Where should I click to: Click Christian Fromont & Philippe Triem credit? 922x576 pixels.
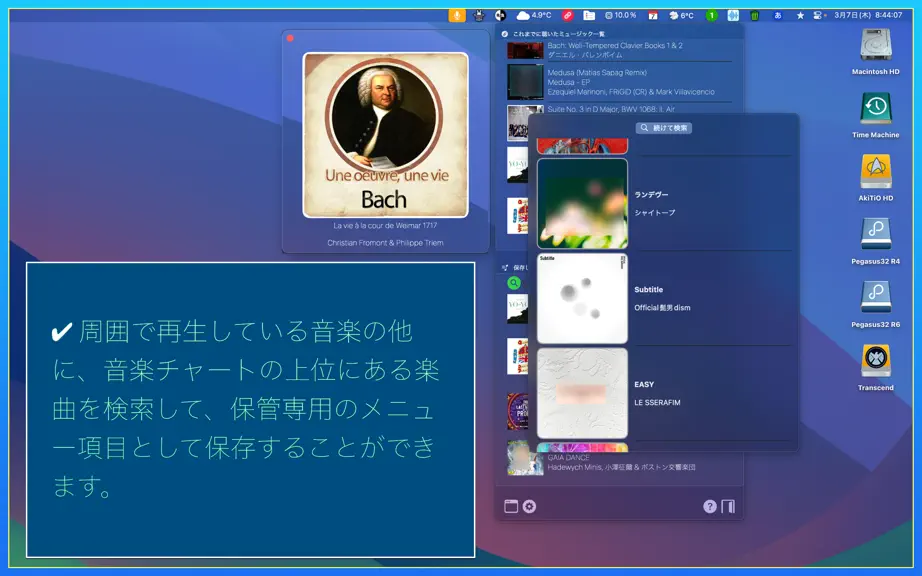click(385, 243)
